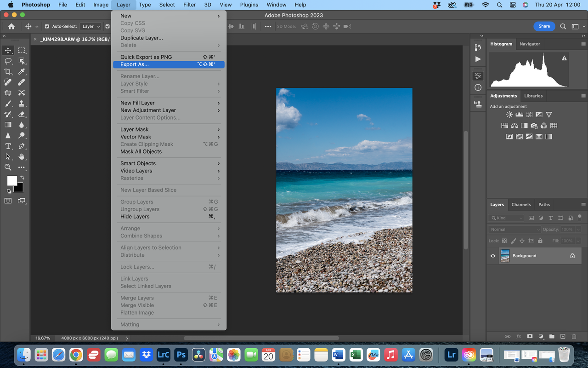The image size is (588, 368).
Task: Select the Pen tool
Action: [x=22, y=146]
